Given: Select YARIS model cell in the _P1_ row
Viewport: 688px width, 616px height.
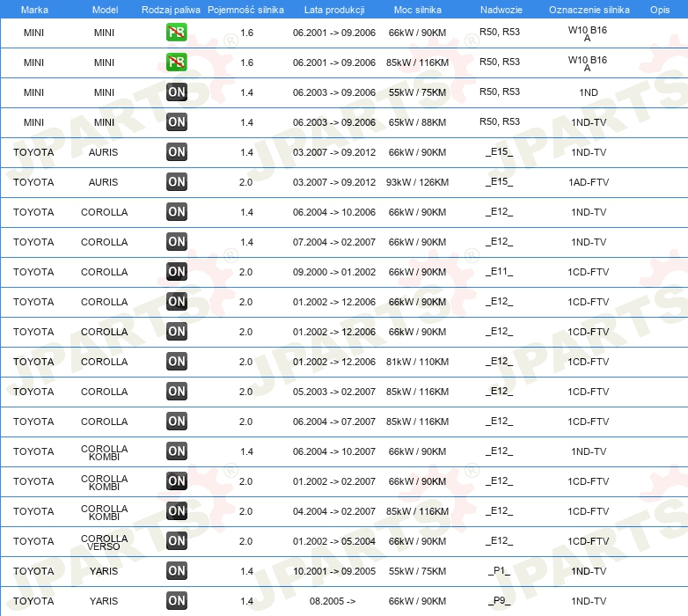Looking at the screenshot, I should (104, 571).
